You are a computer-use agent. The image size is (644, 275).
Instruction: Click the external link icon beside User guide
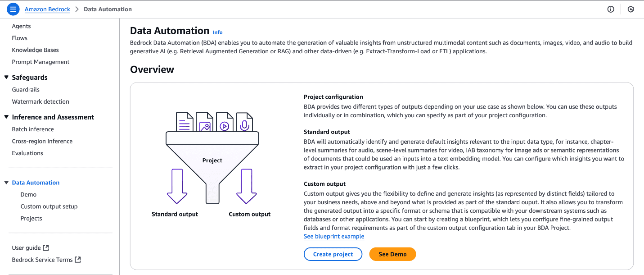coord(46,247)
